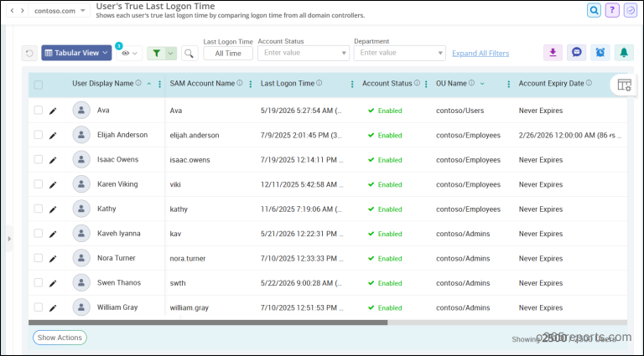Screen dimensions: 644x356
Task: Open the contoso.com domain dropdown
Action: (x=60, y=11)
